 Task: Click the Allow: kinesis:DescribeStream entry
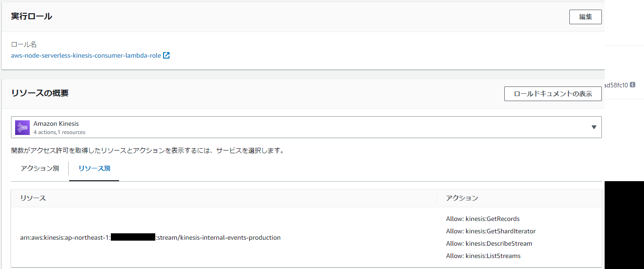(489, 243)
